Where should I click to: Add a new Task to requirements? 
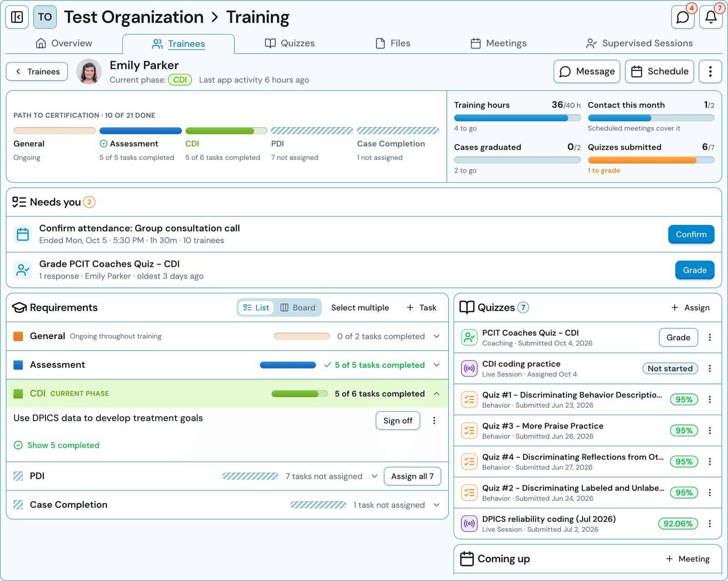pos(421,308)
